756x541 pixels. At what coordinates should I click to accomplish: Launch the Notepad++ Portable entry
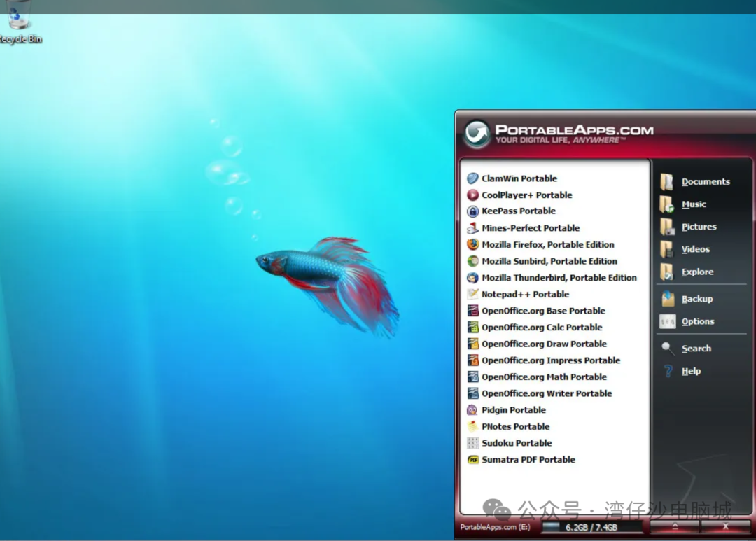click(526, 294)
